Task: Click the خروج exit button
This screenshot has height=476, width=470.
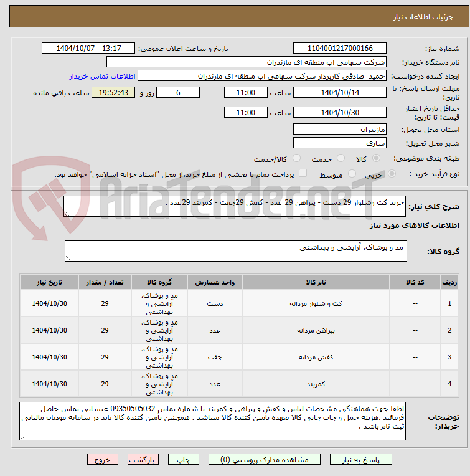Action: [103, 460]
